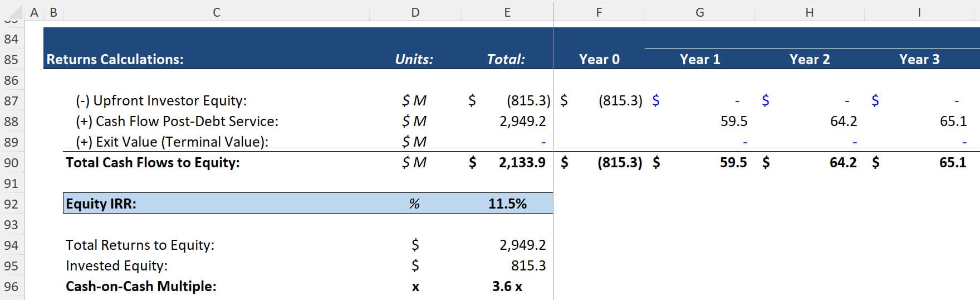Click '$ M' unit in Upfront Investor Equity row
The height and width of the screenshot is (300, 980).
[x=414, y=101]
